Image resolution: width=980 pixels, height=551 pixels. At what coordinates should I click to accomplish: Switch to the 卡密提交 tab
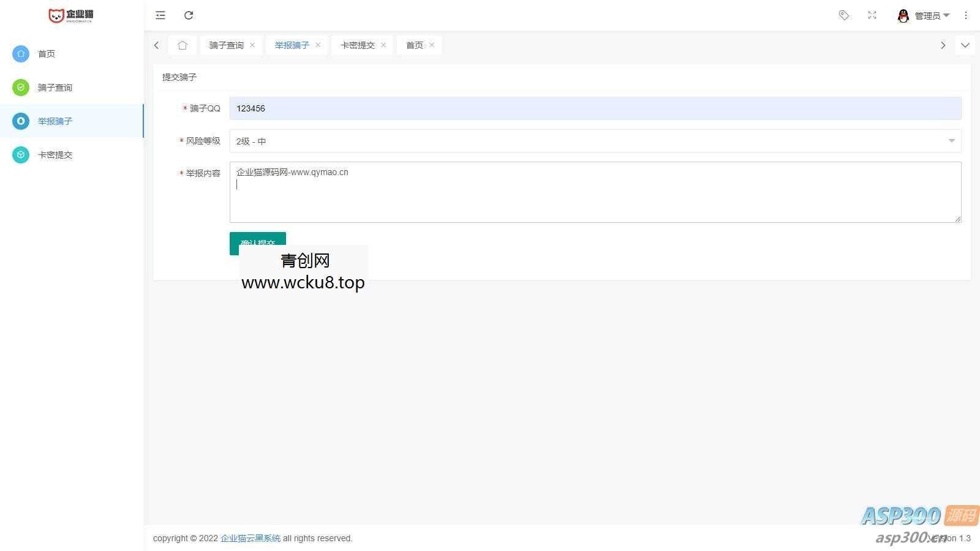coord(357,45)
